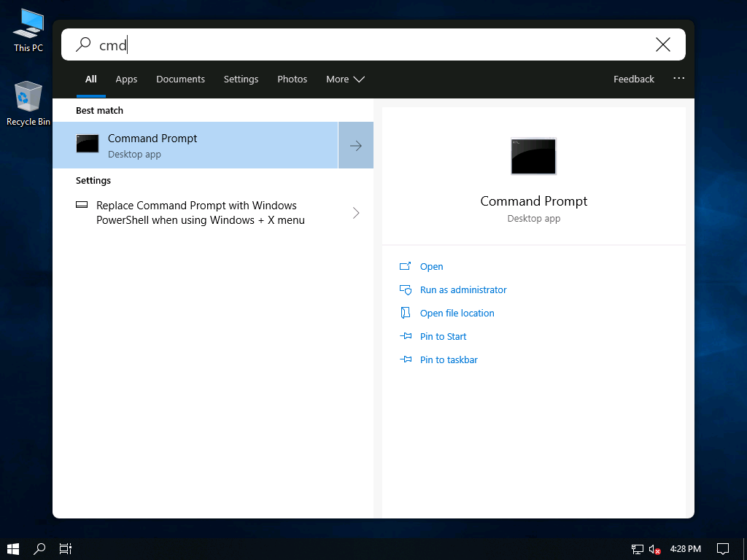
Task: Expand the More dropdown filter
Action: click(345, 79)
